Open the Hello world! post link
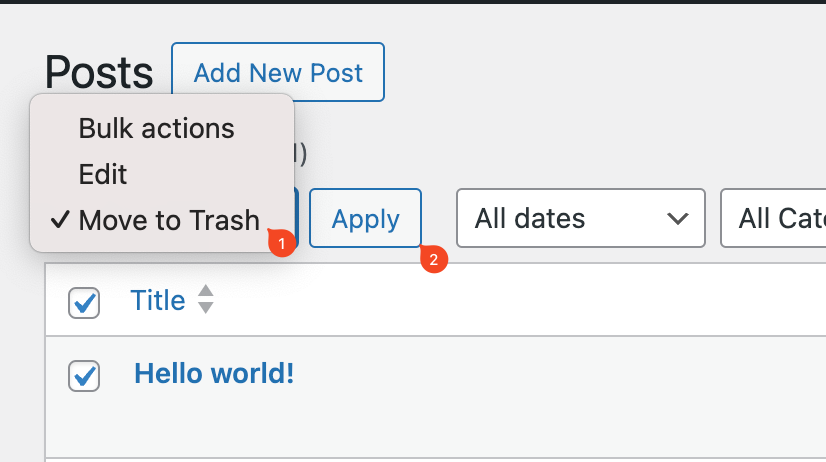This screenshot has height=462, width=826. (x=214, y=373)
